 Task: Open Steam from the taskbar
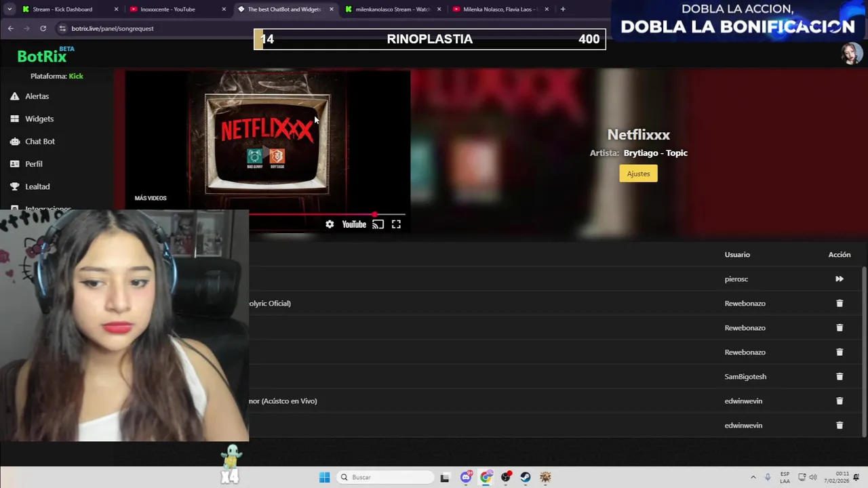[x=526, y=477]
